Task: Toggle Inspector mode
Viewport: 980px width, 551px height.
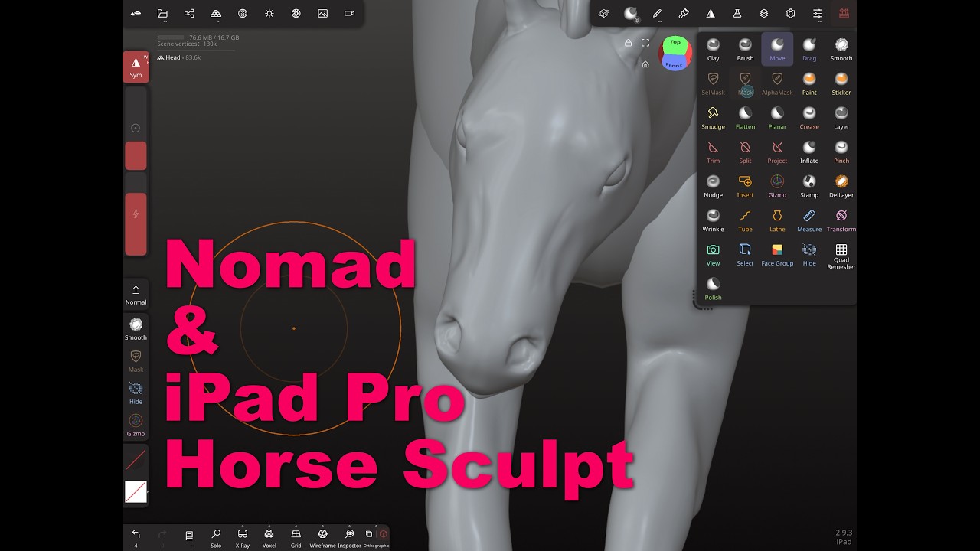Action: pos(349,538)
